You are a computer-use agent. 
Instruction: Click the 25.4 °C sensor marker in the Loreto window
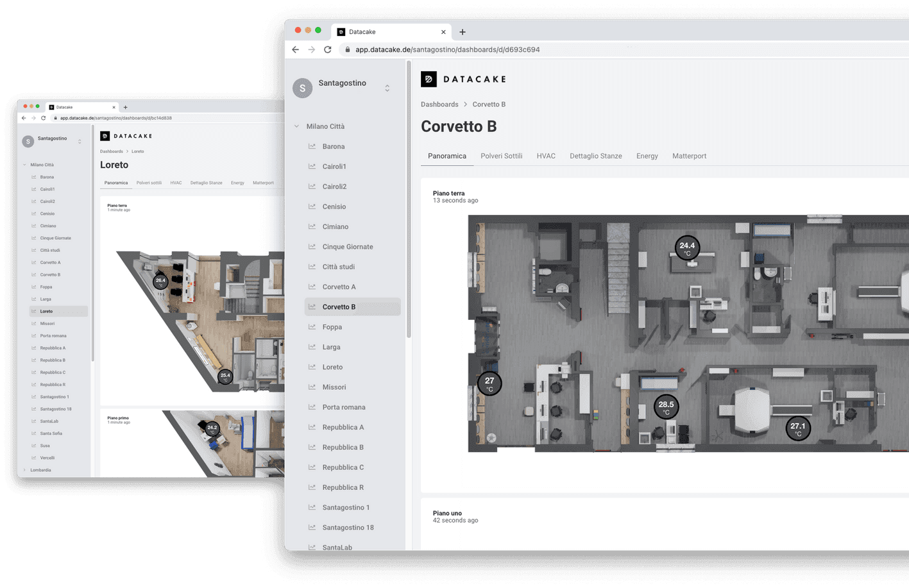pyautogui.click(x=225, y=376)
